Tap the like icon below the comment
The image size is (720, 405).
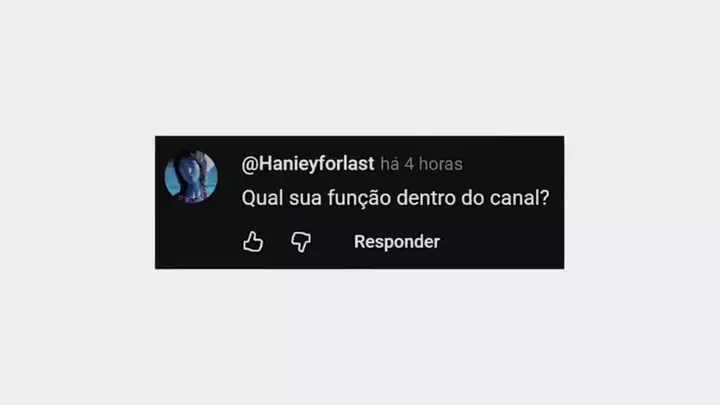tap(253, 242)
